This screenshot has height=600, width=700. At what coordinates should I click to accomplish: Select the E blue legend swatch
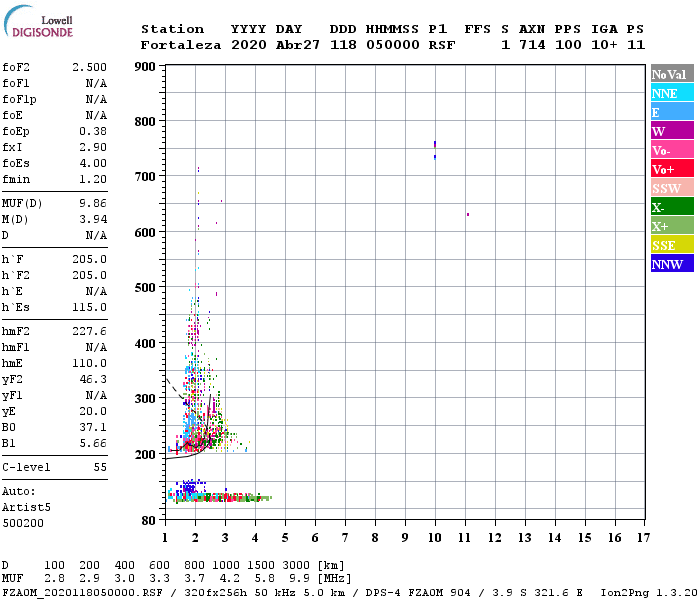[x=672, y=112]
